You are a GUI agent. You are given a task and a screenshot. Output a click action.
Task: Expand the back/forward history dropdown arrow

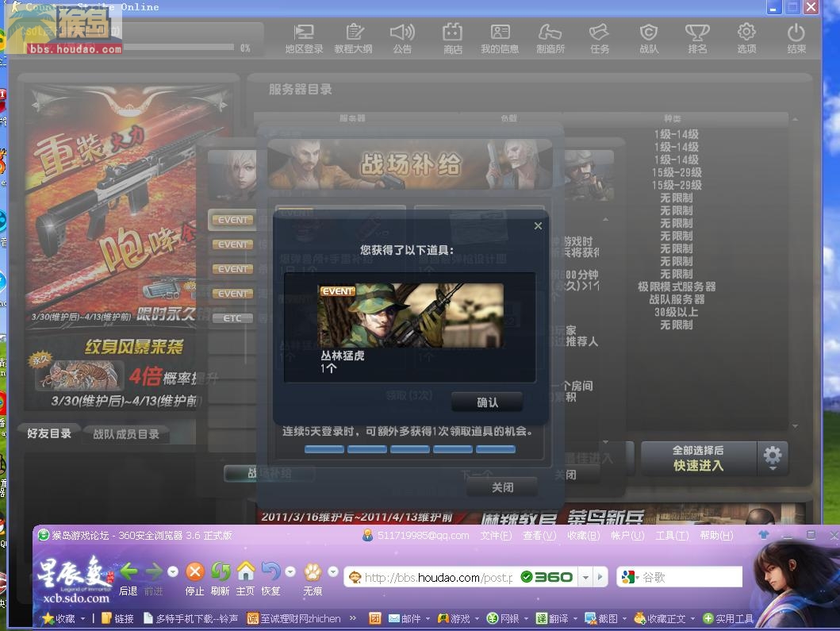pos(172,571)
